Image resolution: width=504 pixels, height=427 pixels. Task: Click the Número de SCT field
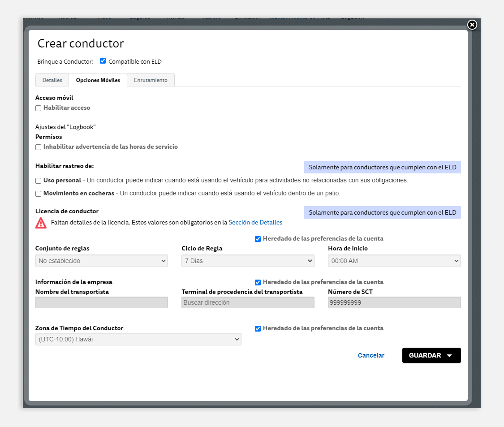tap(394, 302)
